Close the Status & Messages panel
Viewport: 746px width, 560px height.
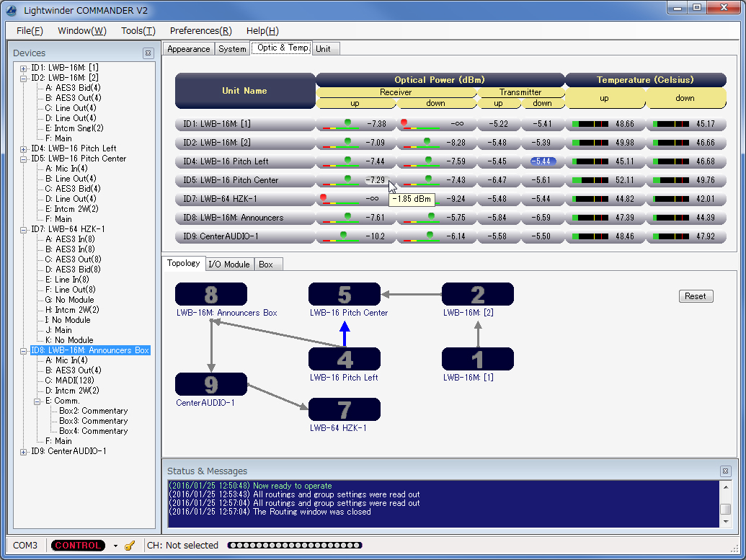725,471
